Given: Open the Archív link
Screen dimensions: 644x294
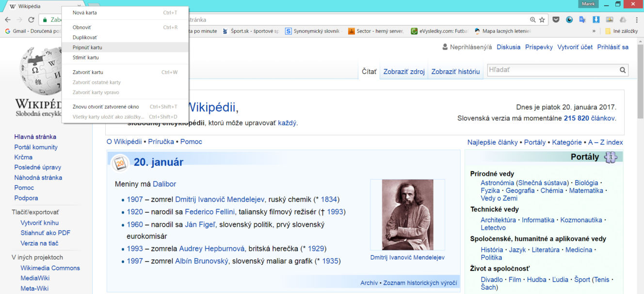Looking at the screenshot, I should point(369,283).
